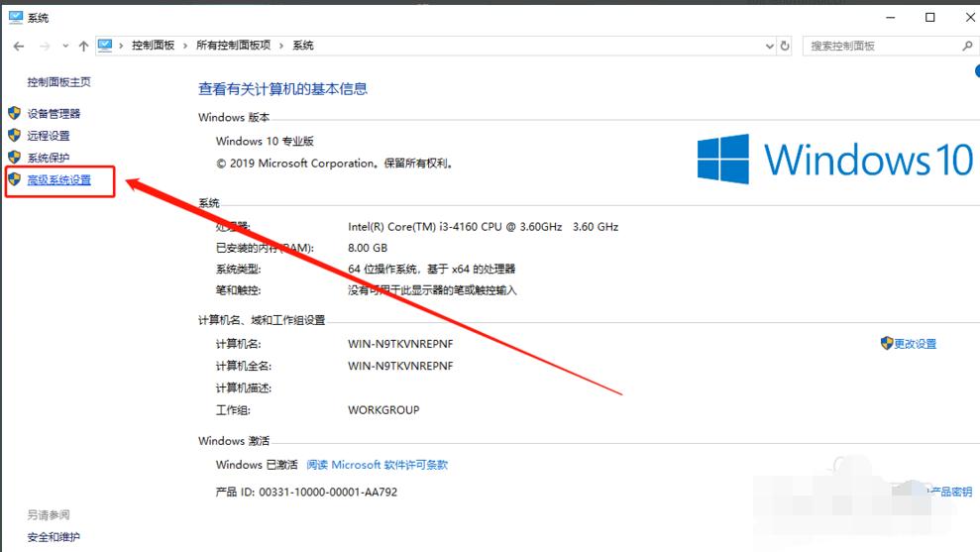Open 安全和维护 link at bottom

coord(54,537)
